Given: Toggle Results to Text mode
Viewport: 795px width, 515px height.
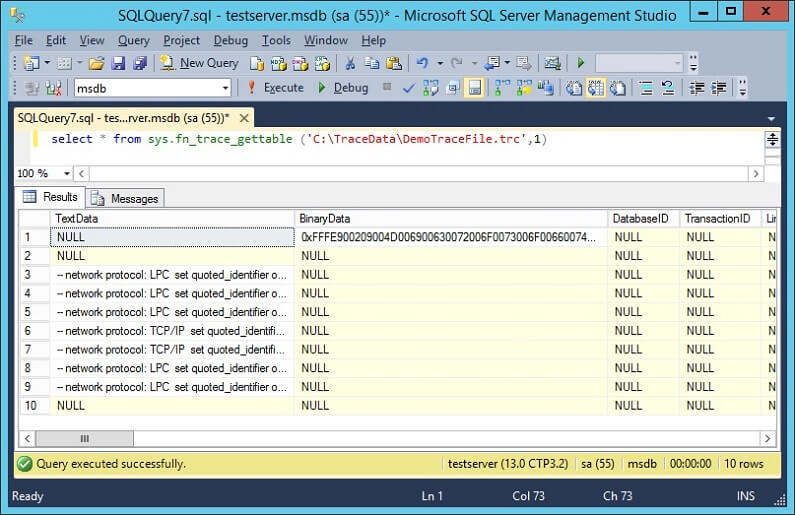Looking at the screenshot, I should point(573,88).
